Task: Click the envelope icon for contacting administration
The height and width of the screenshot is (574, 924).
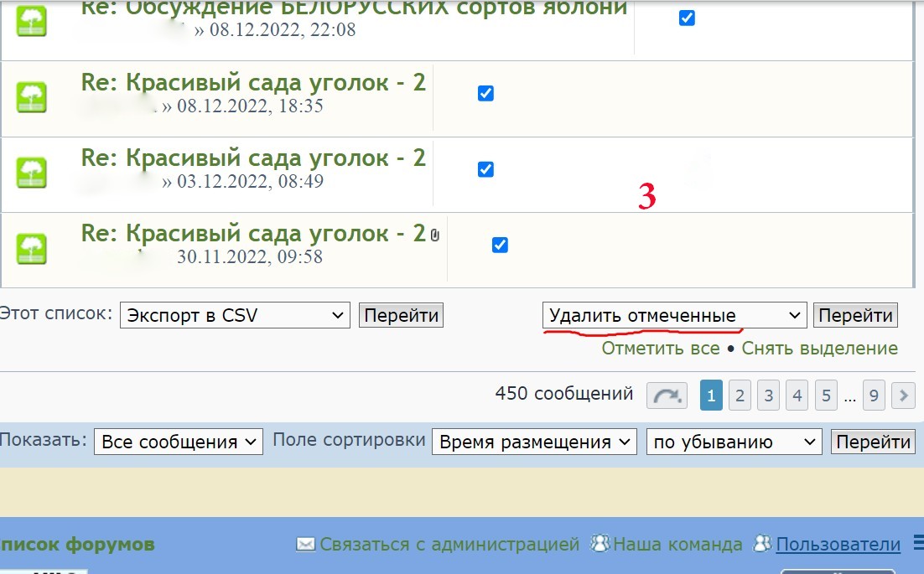Action: coord(306,545)
